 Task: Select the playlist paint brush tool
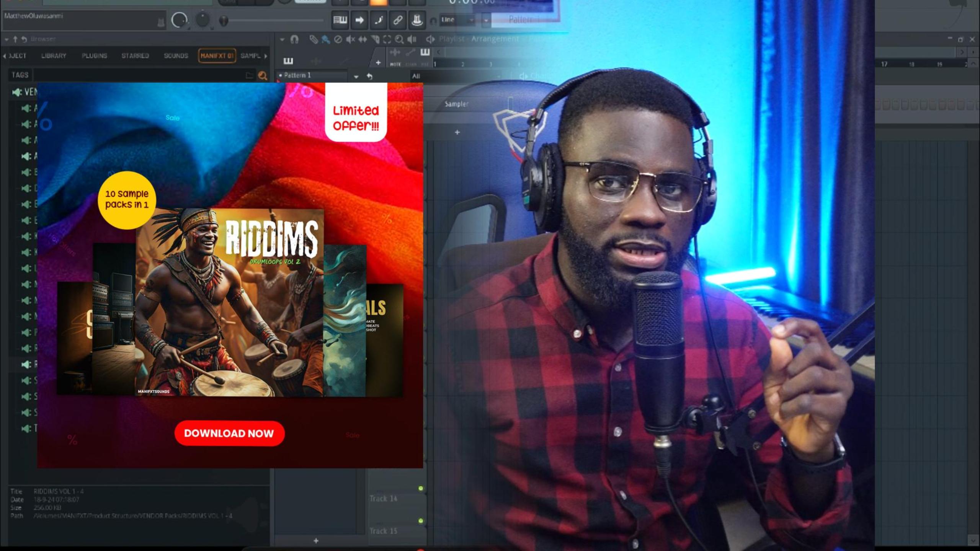[x=326, y=39]
